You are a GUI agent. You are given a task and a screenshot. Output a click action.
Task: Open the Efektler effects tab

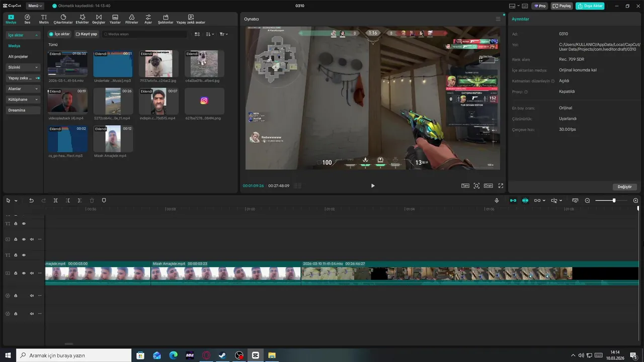(x=82, y=19)
